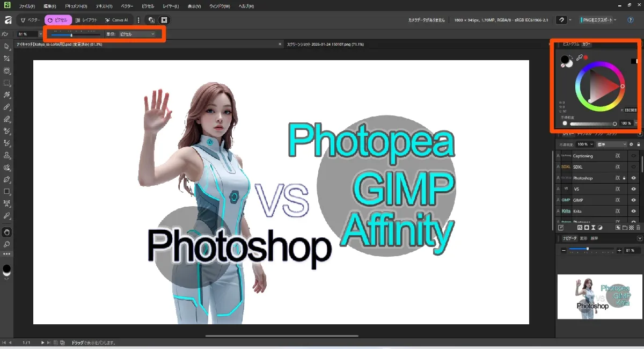Hide the Photoshop text layer

click(x=633, y=178)
